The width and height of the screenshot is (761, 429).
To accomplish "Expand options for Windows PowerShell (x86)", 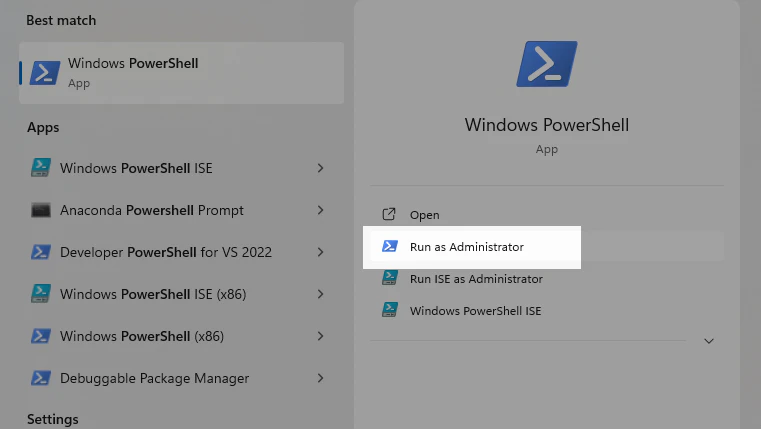I will (x=320, y=336).
